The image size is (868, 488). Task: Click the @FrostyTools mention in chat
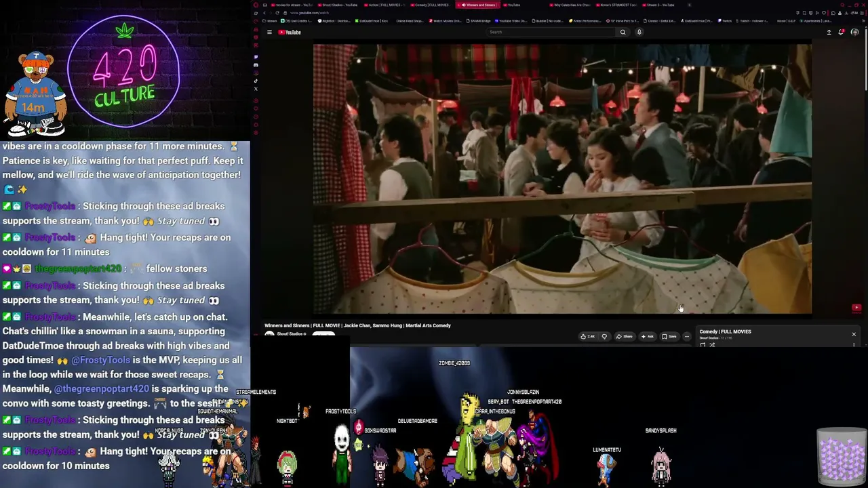(100, 360)
